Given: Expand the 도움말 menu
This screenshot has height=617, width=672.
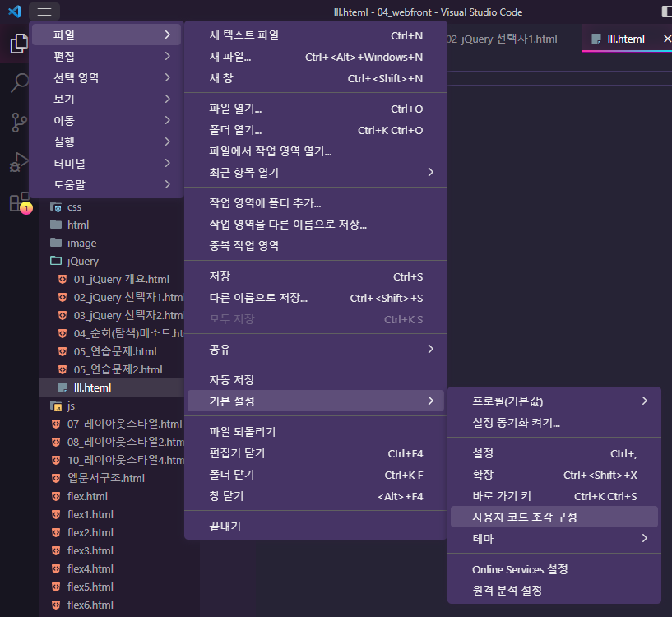Looking at the screenshot, I should pyautogui.click(x=106, y=185).
